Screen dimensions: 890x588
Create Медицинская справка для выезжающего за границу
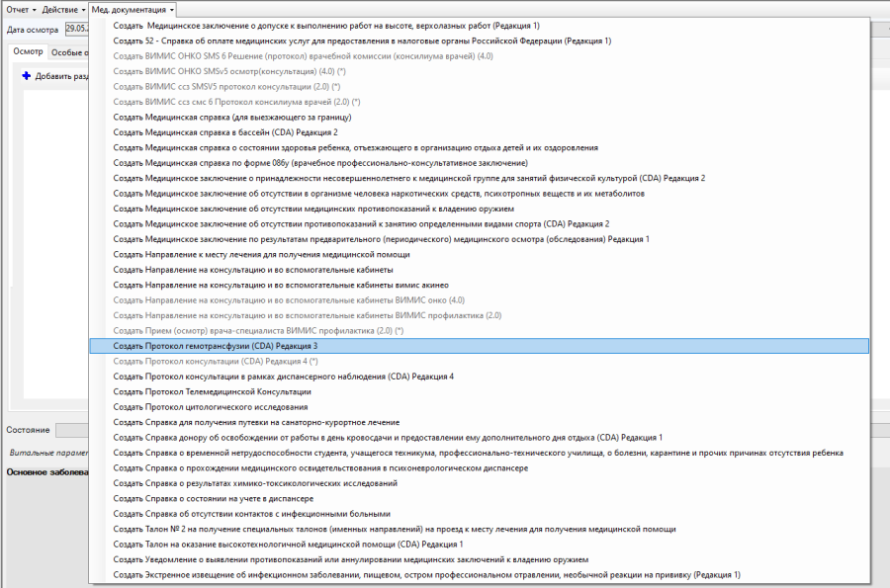coord(480,118)
